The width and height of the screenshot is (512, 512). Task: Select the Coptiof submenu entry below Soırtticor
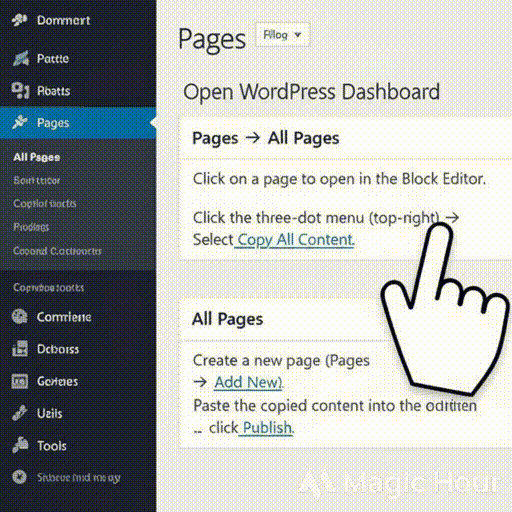[45, 203]
